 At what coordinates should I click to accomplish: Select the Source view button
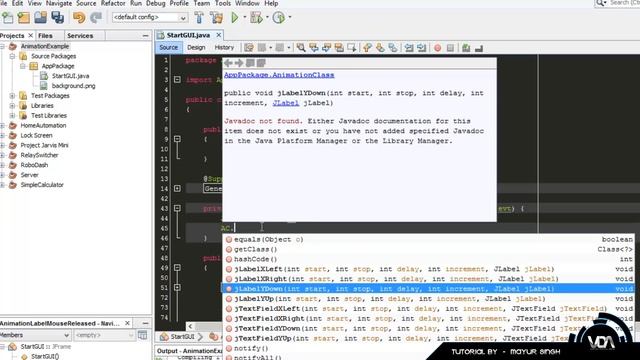[169, 47]
